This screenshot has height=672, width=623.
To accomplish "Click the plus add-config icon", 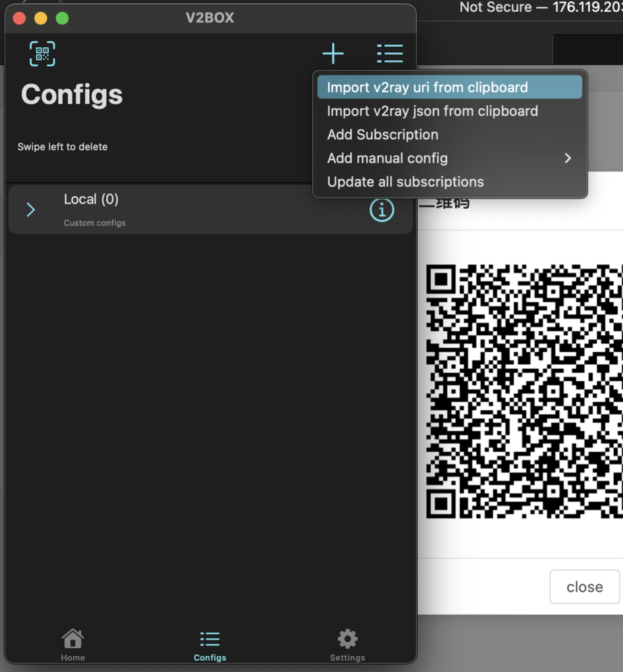I will point(333,54).
